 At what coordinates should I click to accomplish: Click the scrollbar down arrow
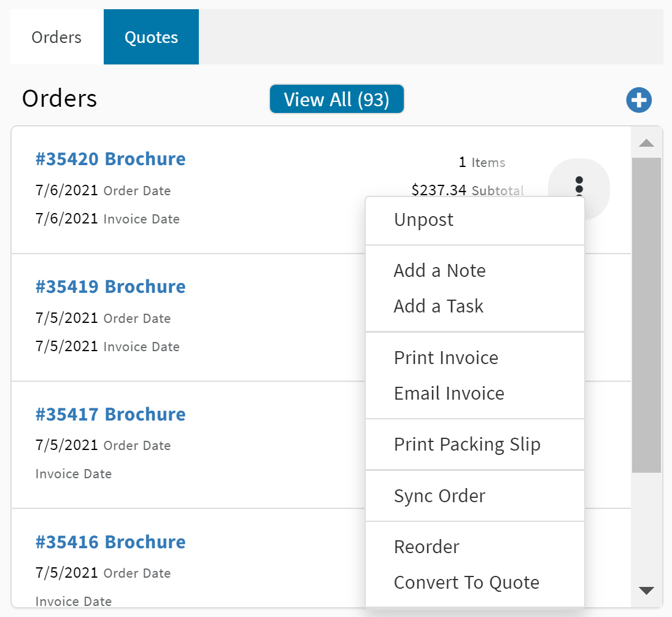click(x=646, y=591)
